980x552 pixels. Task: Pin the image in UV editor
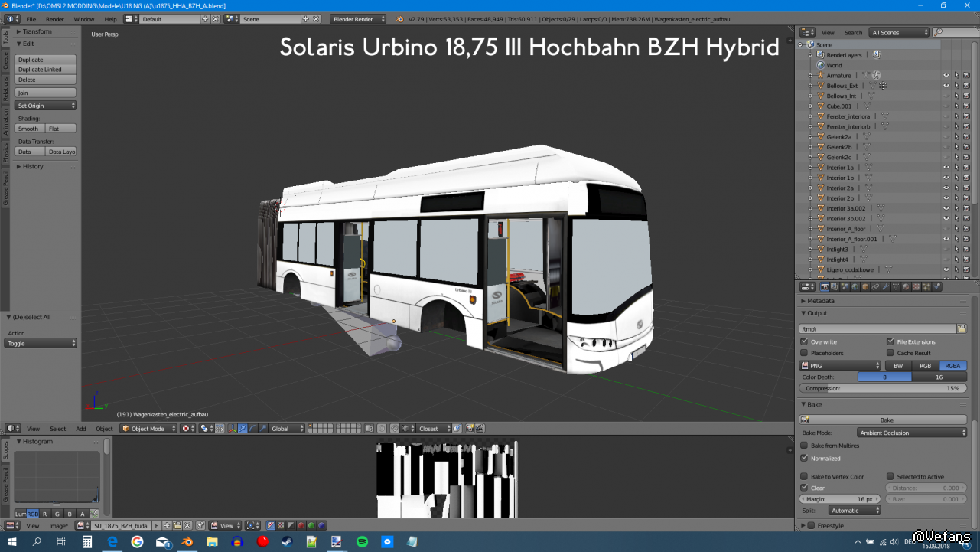point(201,526)
